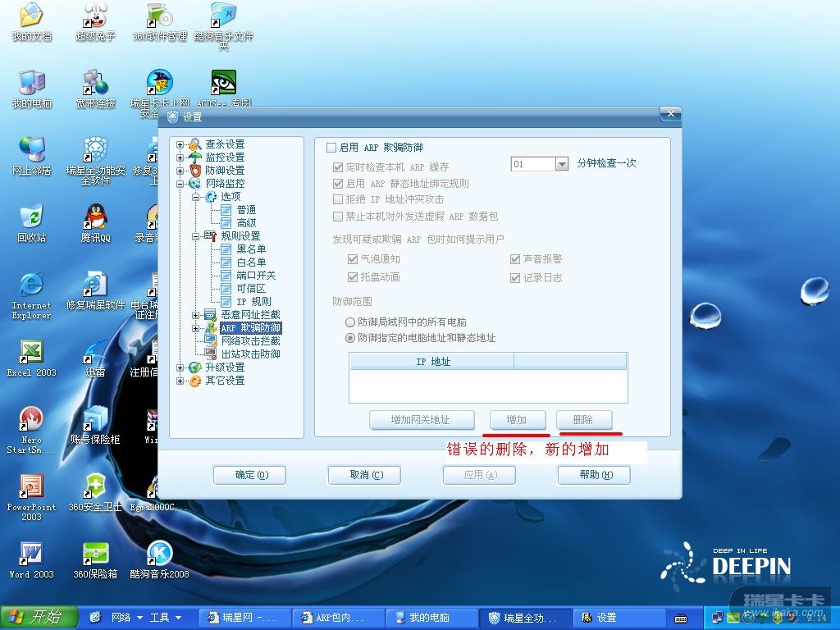Collapse the 规则设置 subtree
The width and height of the screenshot is (840, 630).
pos(196,236)
